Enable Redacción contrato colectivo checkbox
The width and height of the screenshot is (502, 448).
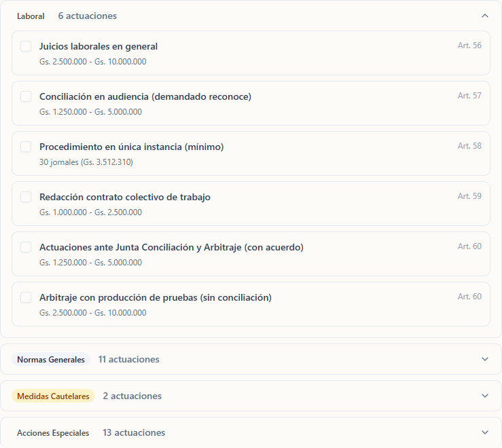click(x=26, y=197)
